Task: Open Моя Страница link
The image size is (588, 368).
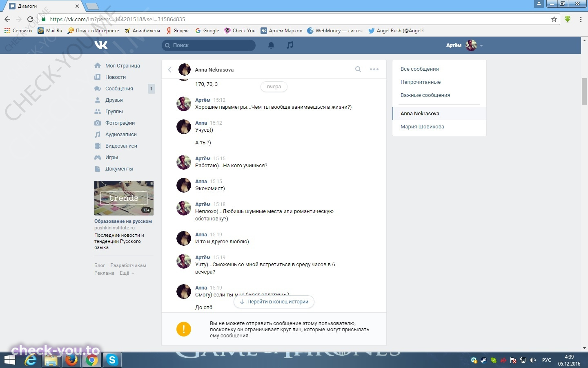Action: 122,65
